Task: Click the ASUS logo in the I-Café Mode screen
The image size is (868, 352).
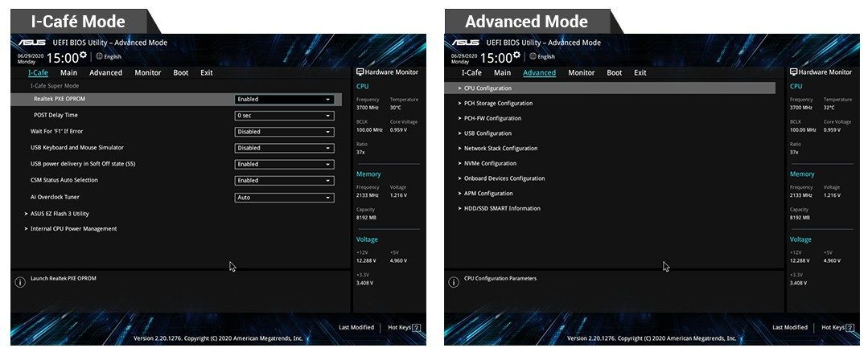Action: point(32,43)
